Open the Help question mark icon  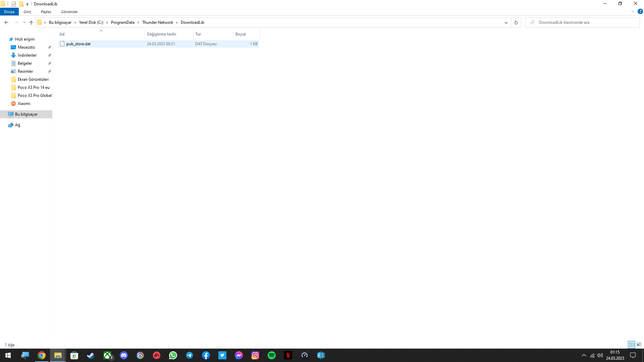pos(640,11)
